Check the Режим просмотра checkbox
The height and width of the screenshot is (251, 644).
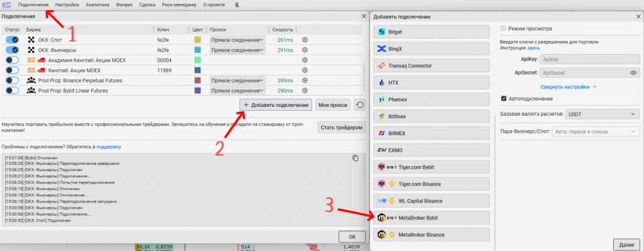coord(504,29)
